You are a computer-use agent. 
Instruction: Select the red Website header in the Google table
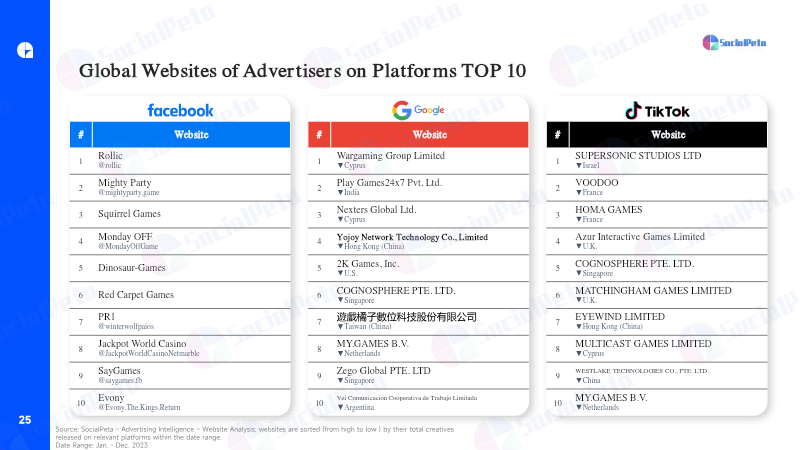[x=430, y=135]
